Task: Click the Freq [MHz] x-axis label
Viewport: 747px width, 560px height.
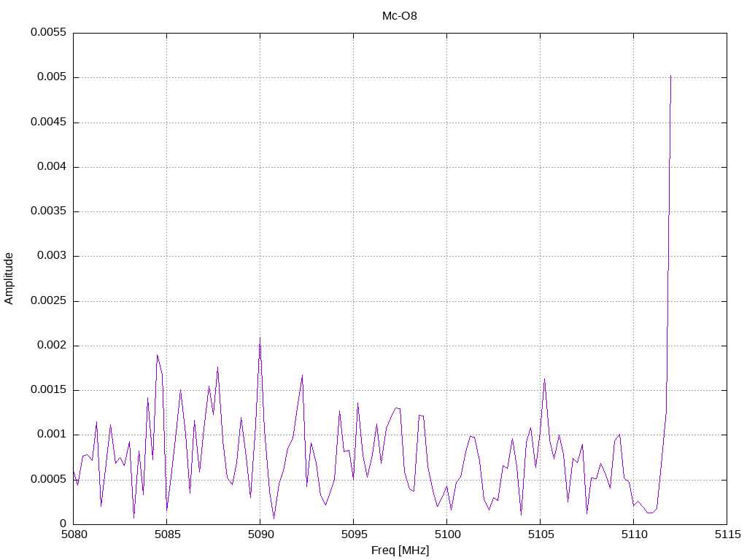Action: [x=400, y=551]
